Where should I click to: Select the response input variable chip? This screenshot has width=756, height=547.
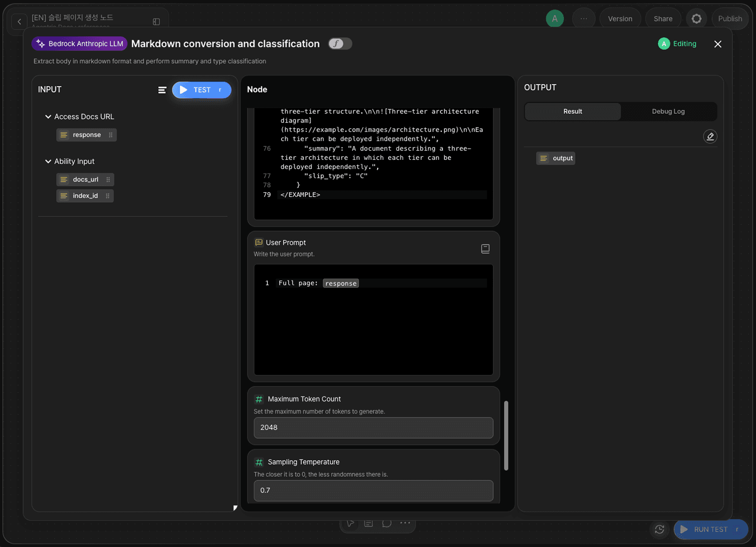coord(86,135)
